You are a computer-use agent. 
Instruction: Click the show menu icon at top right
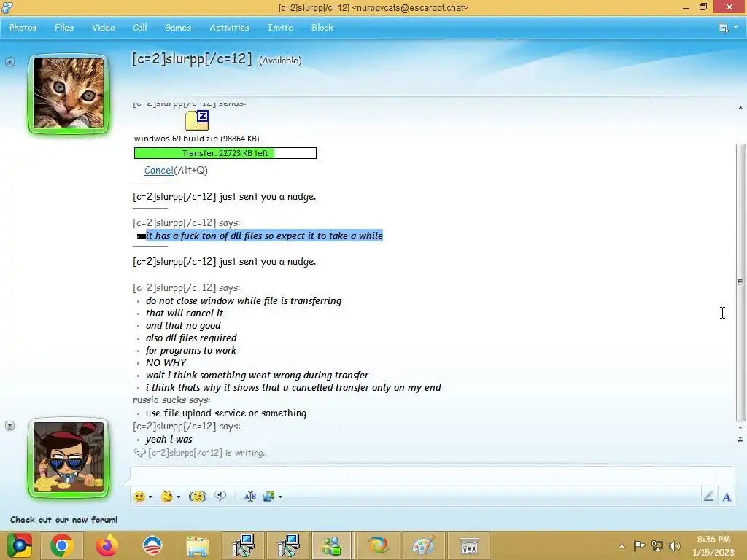[x=724, y=28]
